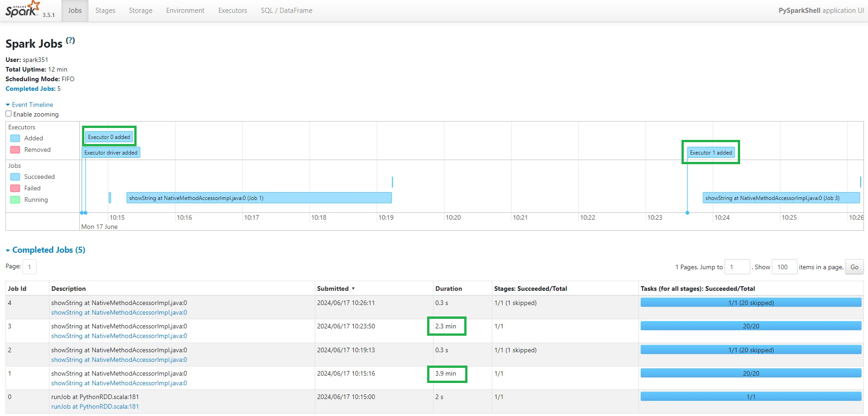Sort by the Duration column header
The width and height of the screenshot is (868, 416).
coord(449,288)
